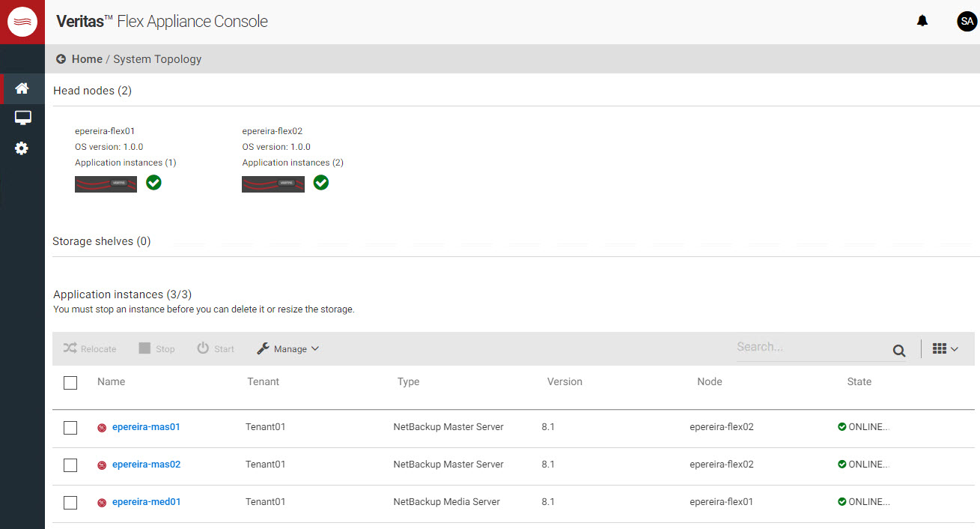Sort the table by Name column header
This screenshot has width=980, height=529.
pyautogui.click(x=111, y=382)
